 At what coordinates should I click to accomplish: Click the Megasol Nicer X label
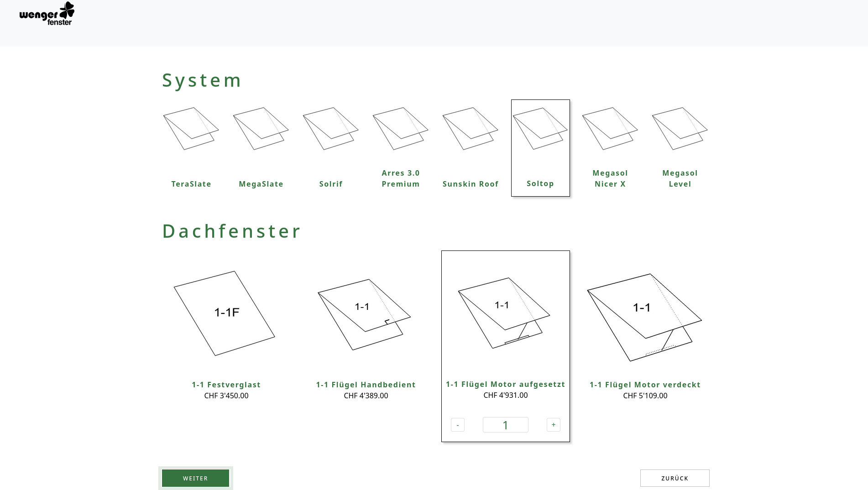pyautogui.click(x=610, y=178)
